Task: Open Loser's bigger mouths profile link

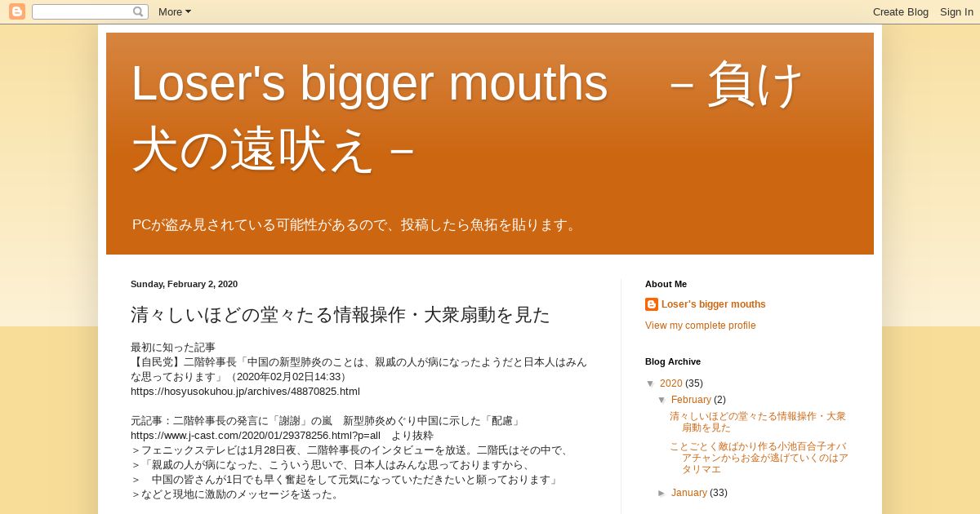Action: coord(714,304)
